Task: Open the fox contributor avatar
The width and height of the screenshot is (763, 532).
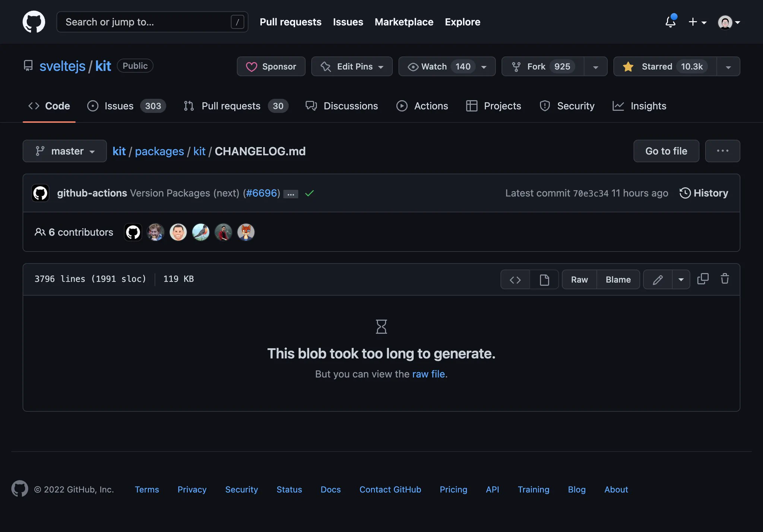Action: point(246,232)
